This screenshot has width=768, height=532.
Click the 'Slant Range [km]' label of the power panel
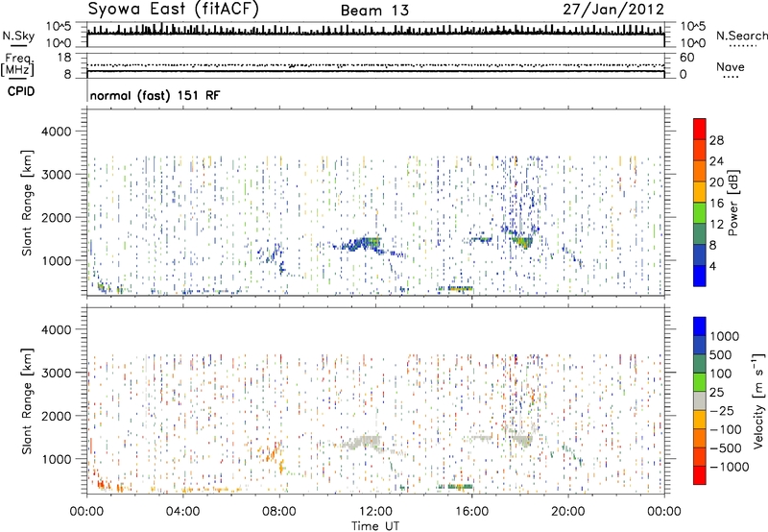click(x=27, y=203)
